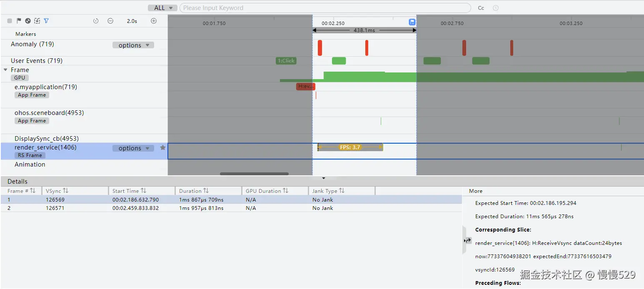This screenshot has height=289, width=644.
Task: Click the 1:Click user event block
Action: pos(286,61)
